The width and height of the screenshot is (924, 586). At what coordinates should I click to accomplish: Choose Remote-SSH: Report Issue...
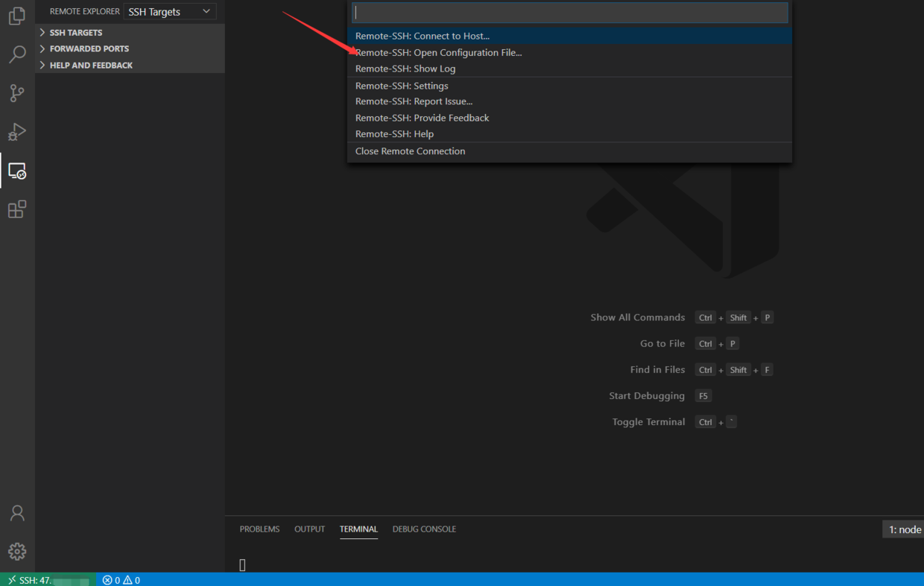(x=570, y=101)
